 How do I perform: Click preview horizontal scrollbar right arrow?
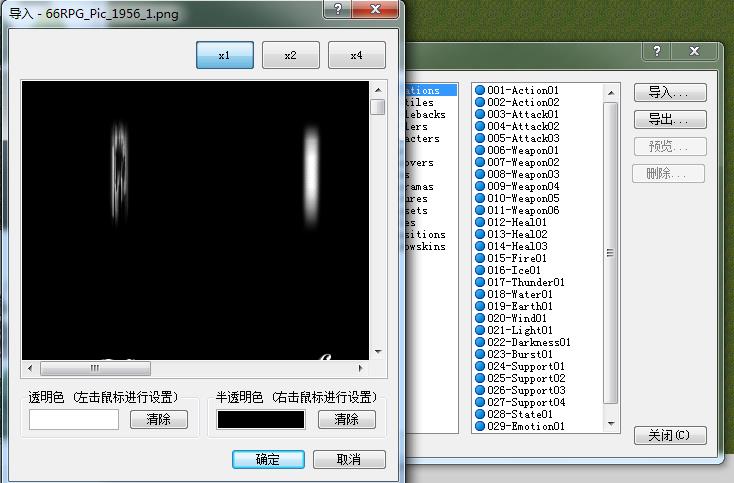pos(360,368)
